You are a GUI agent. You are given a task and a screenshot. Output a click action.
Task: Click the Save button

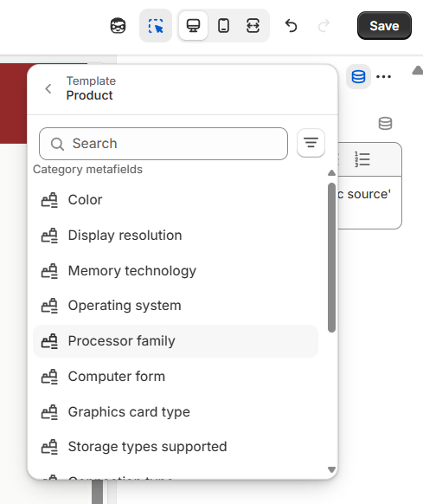[384, 26]
